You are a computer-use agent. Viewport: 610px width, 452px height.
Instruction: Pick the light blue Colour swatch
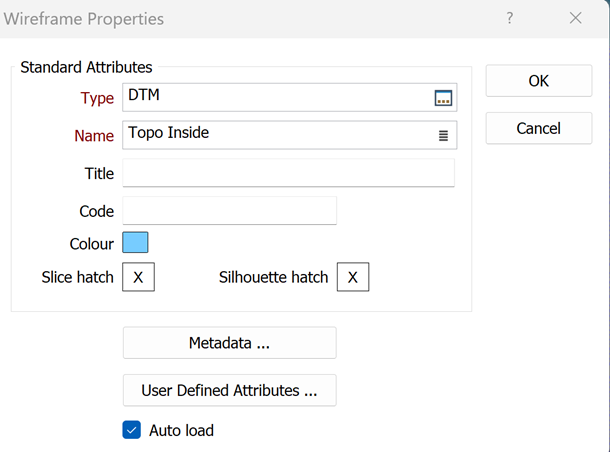135,243
